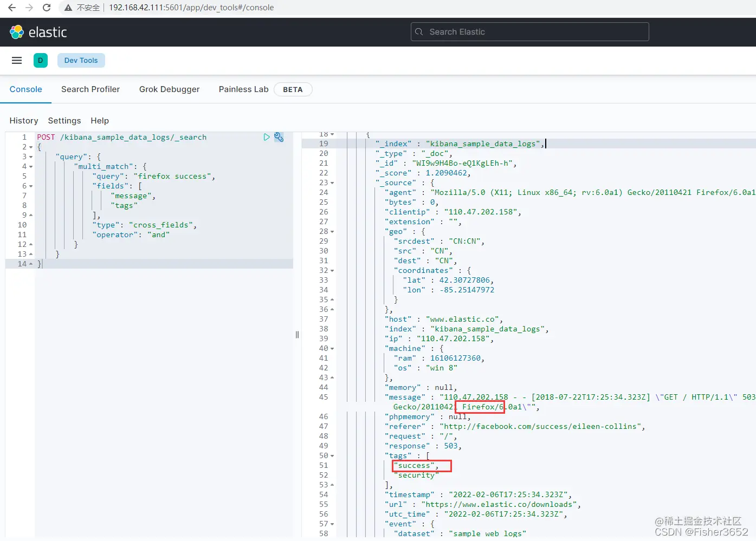
Task: Collapse the geo fold at output line 28
Action: (x=332, y=232)
